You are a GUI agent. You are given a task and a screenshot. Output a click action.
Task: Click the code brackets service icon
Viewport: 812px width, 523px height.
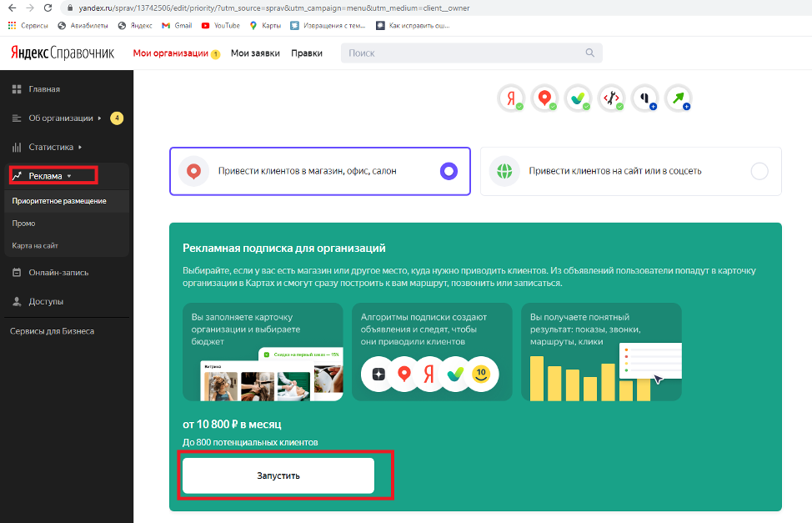pyautogui.click(x=612, y=98)
